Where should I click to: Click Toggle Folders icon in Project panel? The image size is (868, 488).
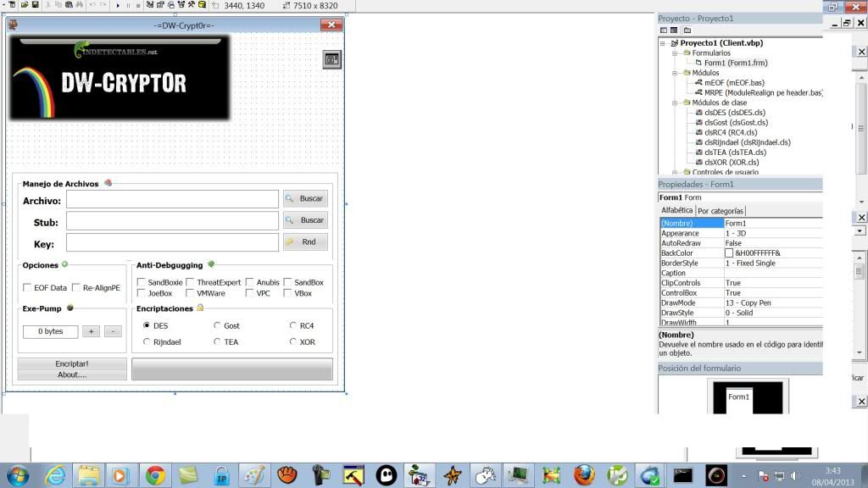point(687,30)
